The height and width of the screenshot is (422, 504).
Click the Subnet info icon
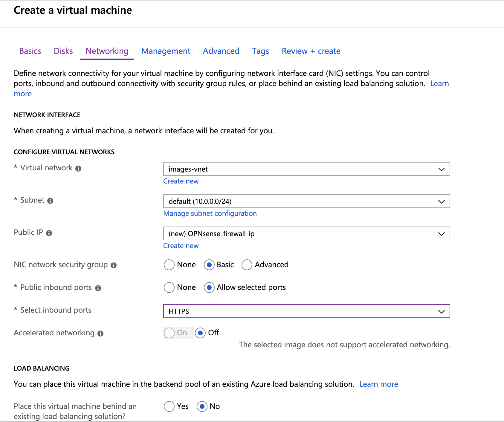pos(50,201)
